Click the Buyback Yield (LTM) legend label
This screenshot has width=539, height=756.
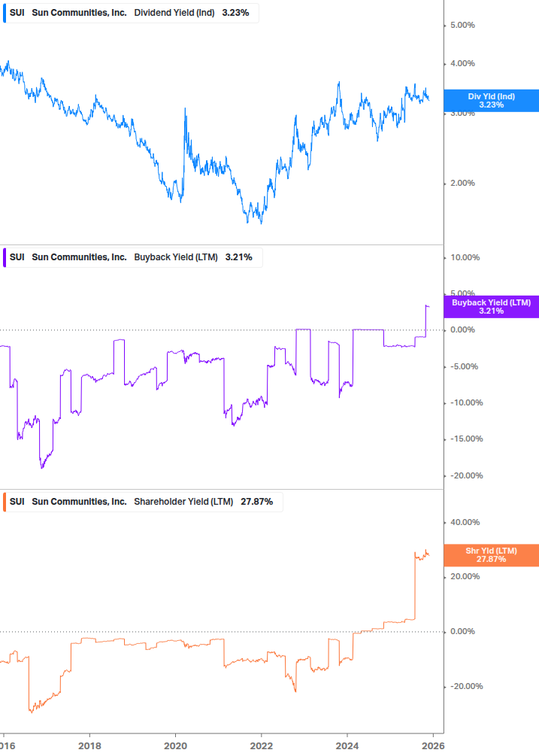(x=176, y=257)
